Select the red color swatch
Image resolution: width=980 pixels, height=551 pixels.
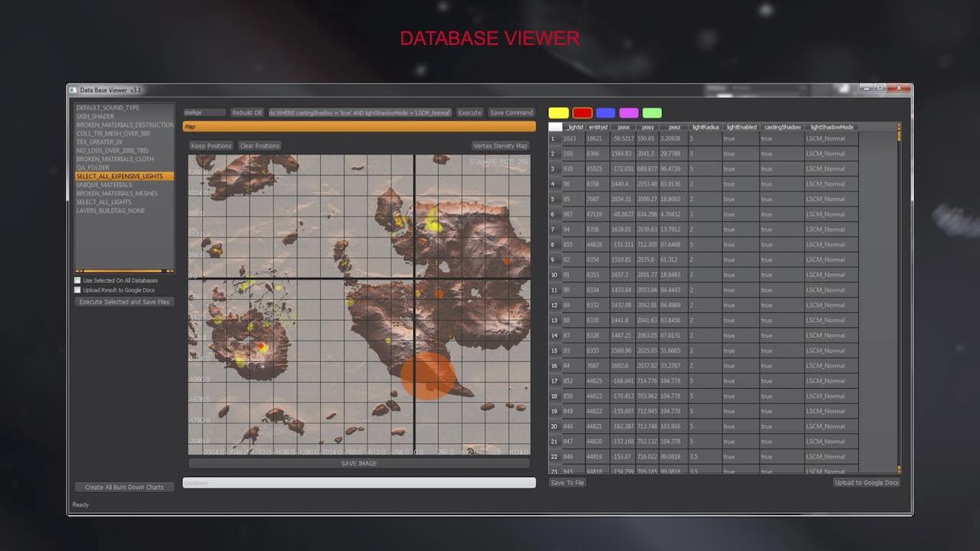[582, 113]
